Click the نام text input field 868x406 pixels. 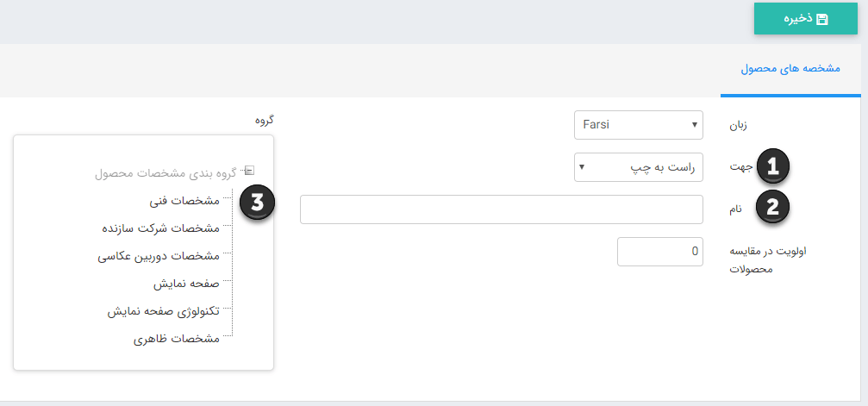pos(502,209)
